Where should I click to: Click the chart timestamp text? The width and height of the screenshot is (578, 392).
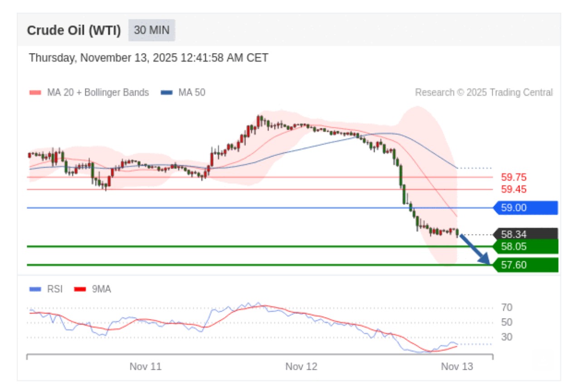[x=148, y=58]
